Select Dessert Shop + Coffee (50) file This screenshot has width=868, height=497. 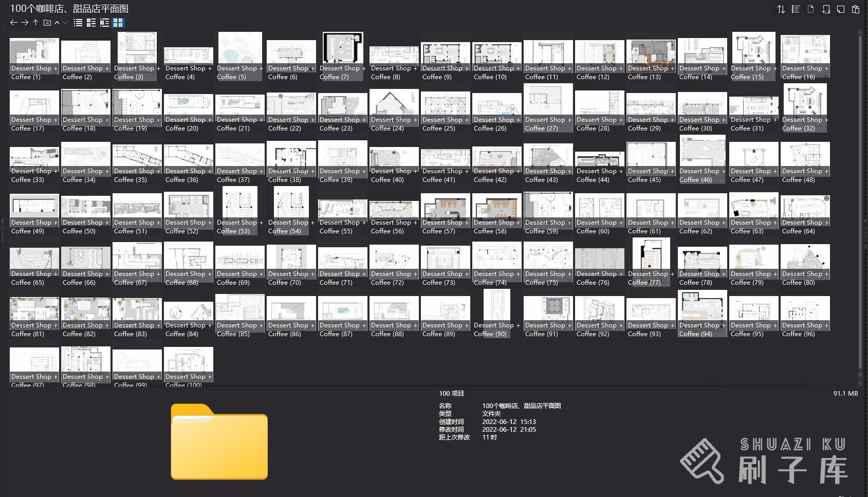tap(85, 208)
